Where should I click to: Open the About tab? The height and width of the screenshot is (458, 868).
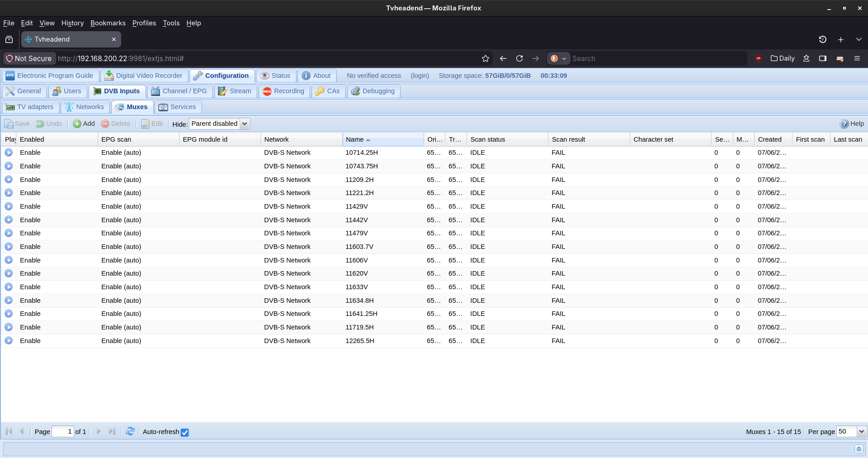pyautogui.click(x=316, y=76)
